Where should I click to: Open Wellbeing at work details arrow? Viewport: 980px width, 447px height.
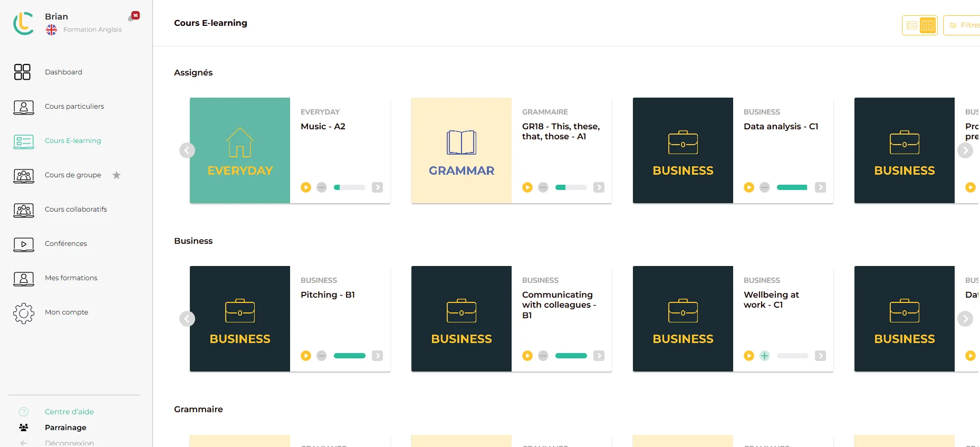click(x=820, y=356)
